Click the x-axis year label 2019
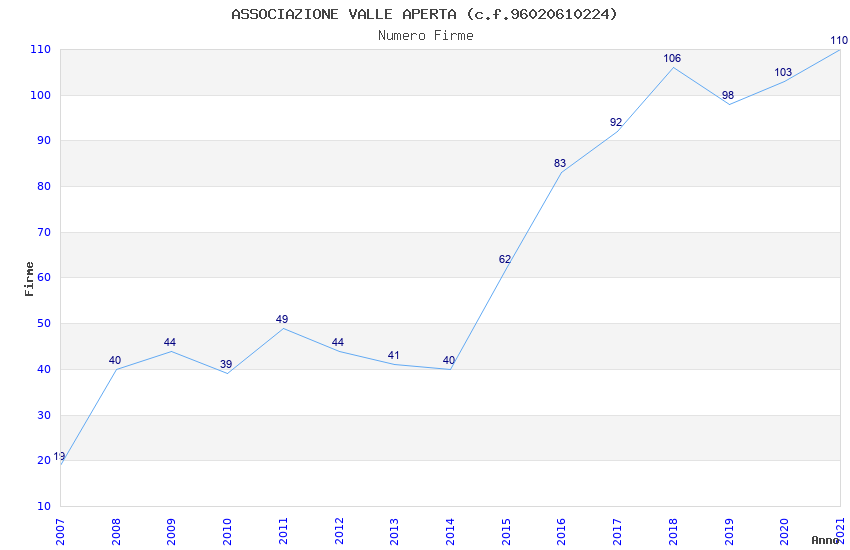The width and height of the screenshot is (850, 550). coord(729,531)
